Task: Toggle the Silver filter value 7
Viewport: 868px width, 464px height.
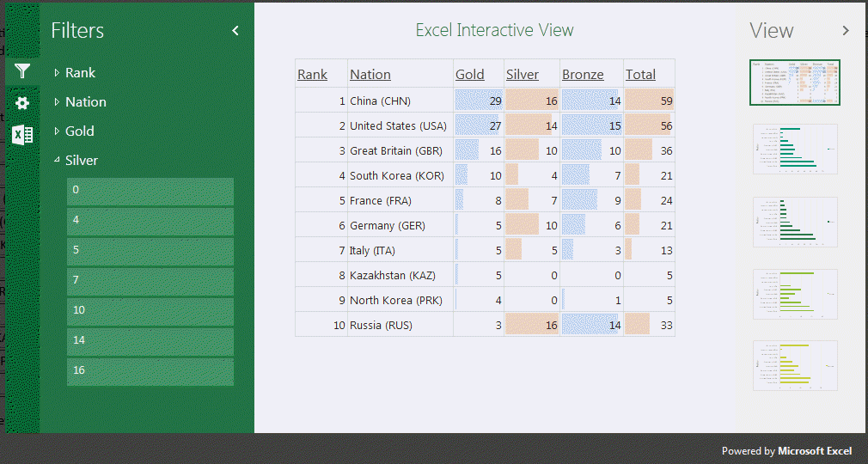Action: 150,282
